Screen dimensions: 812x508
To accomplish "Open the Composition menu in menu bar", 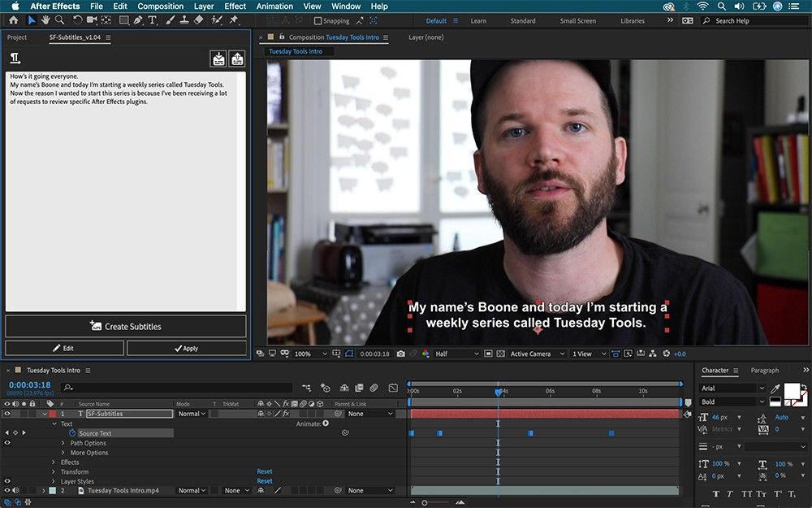I will [x=160, y=7].
